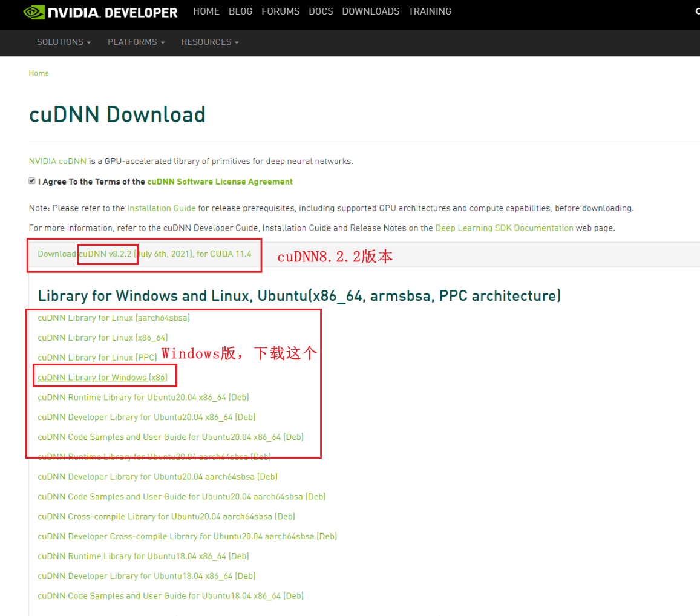The height and width of the screenshot is (616, 700).
Task: Open the DOWNLOADS navigation item
Action: [370, 11]
